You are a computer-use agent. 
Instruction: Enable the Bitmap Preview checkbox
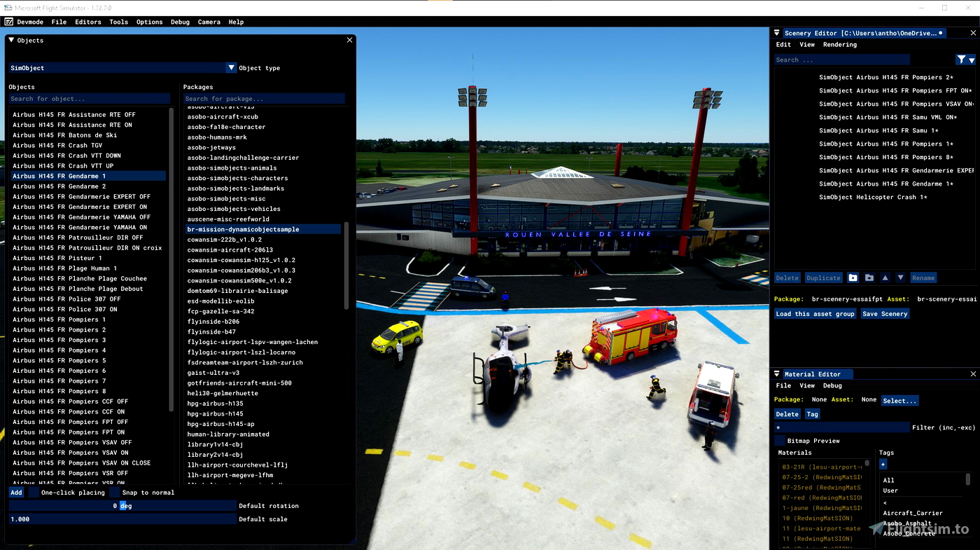coord(780,441)
